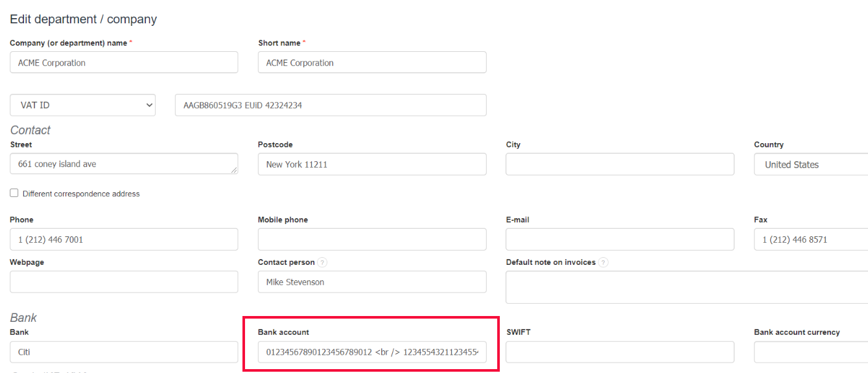Click the Default note on invoices help icon
This screenshot has height=373, width=868.
604,263
